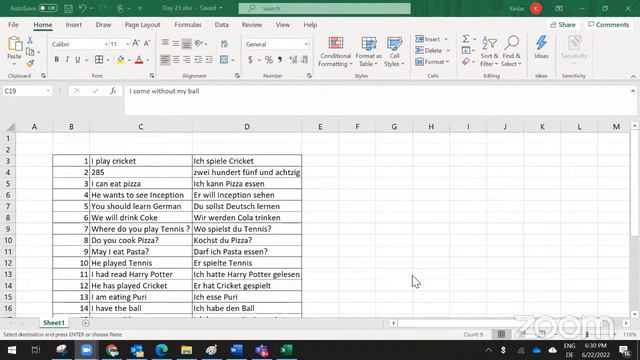The width and height of the screenshot is (640, 360).
Task: Select column D header
Action: tap(247, 127)
